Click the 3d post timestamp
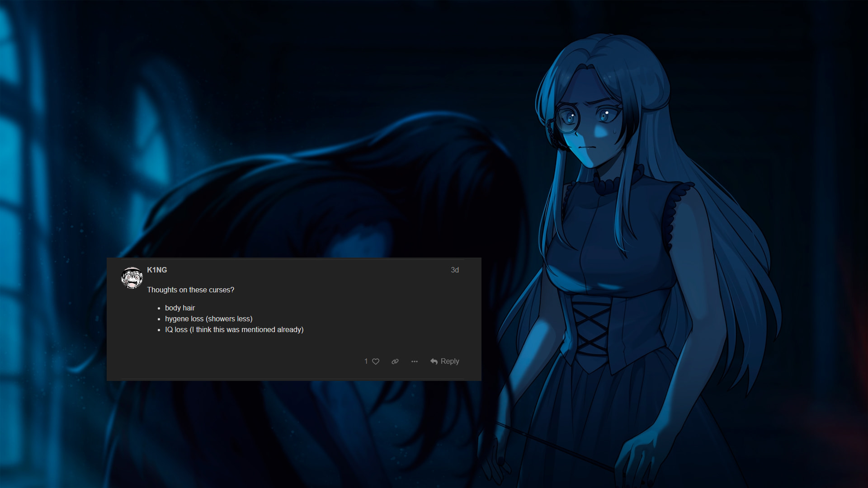 tap(455, 270)
